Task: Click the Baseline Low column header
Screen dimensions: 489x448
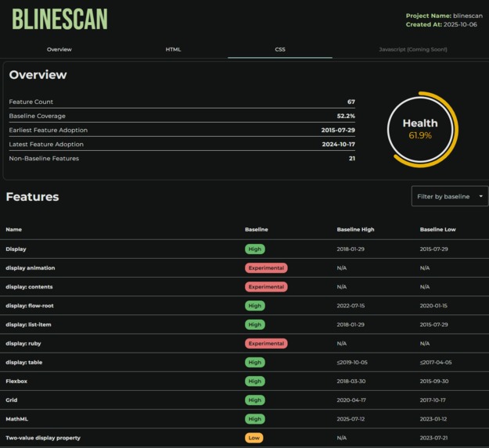Action: (x=438, y=229)
